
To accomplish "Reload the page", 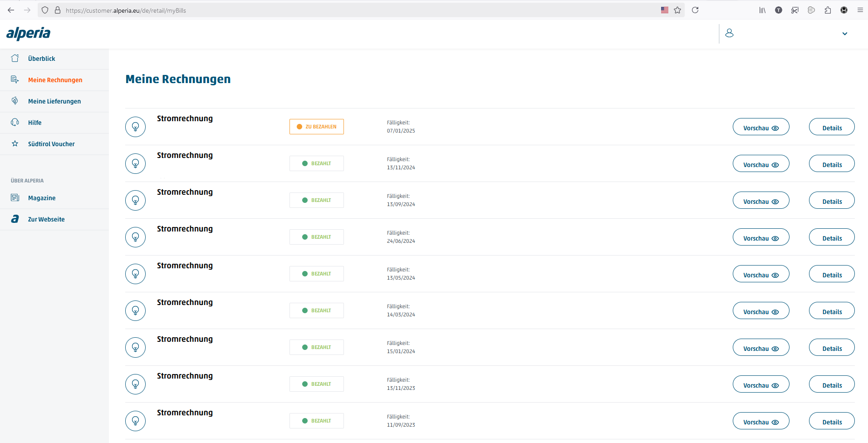I will point(695,10).
